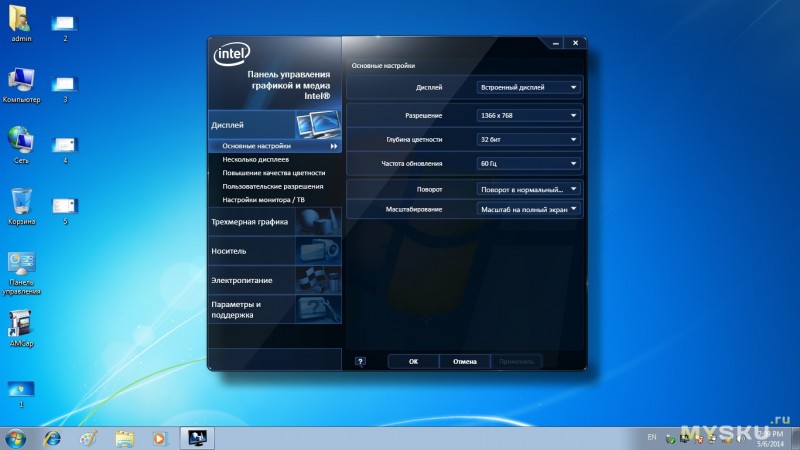The height and width of the screenshot is (450, 800).
Task: Launch Internet Explorer from taskbar
Action: tap(52, 438)
